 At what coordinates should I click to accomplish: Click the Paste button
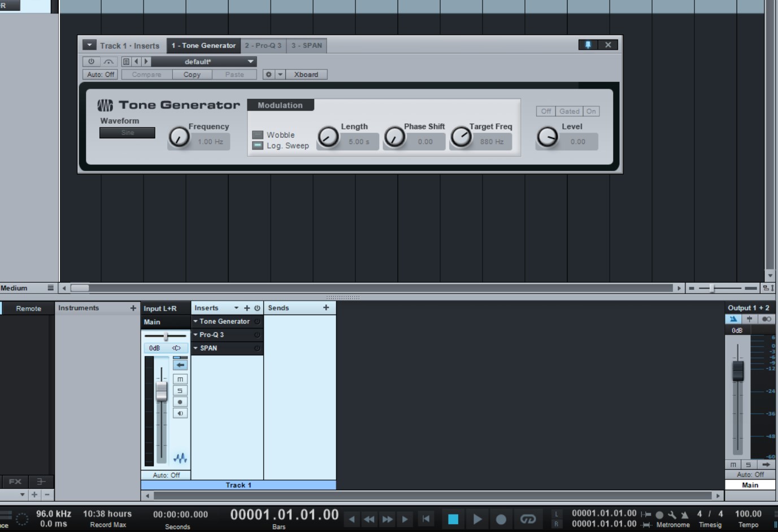click(234, 75)
